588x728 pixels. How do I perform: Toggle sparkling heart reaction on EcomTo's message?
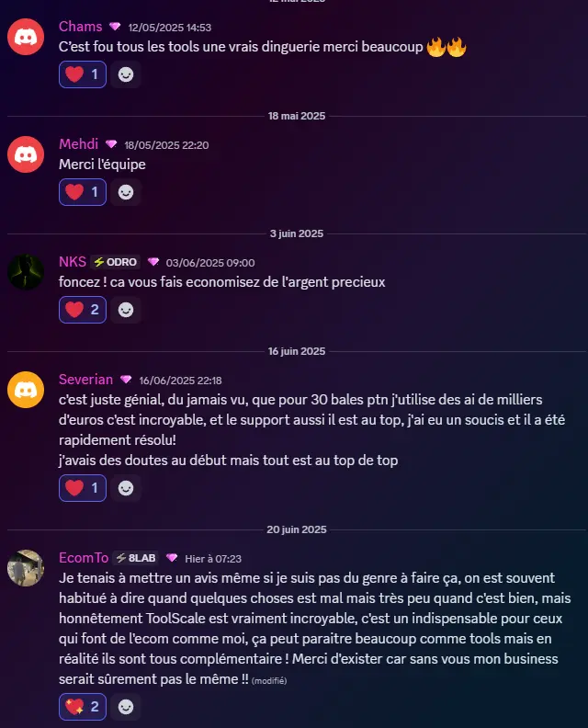click(83, 707)
